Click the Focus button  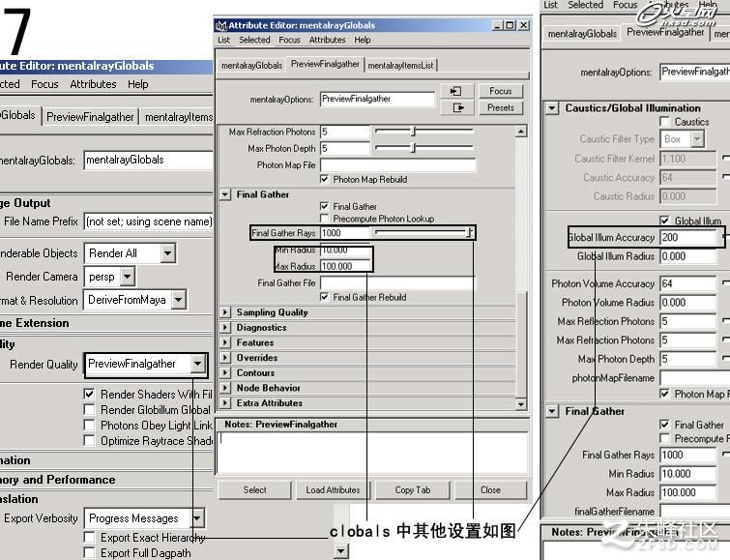(501, 91)
